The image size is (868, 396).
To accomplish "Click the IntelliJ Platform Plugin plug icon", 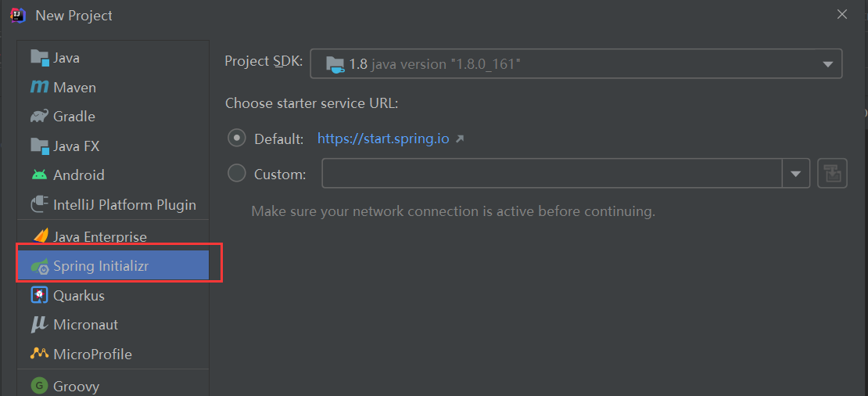I will click(x=39, y=204).
